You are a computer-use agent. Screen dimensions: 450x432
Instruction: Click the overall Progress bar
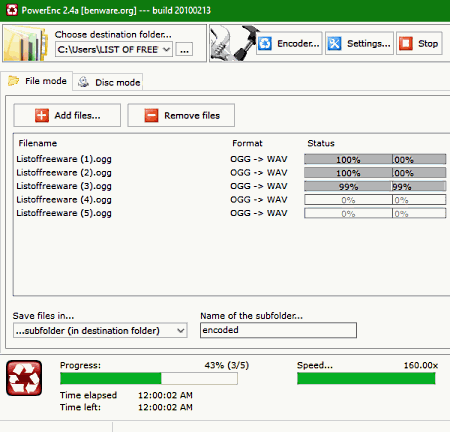click(x=149, y=378)
